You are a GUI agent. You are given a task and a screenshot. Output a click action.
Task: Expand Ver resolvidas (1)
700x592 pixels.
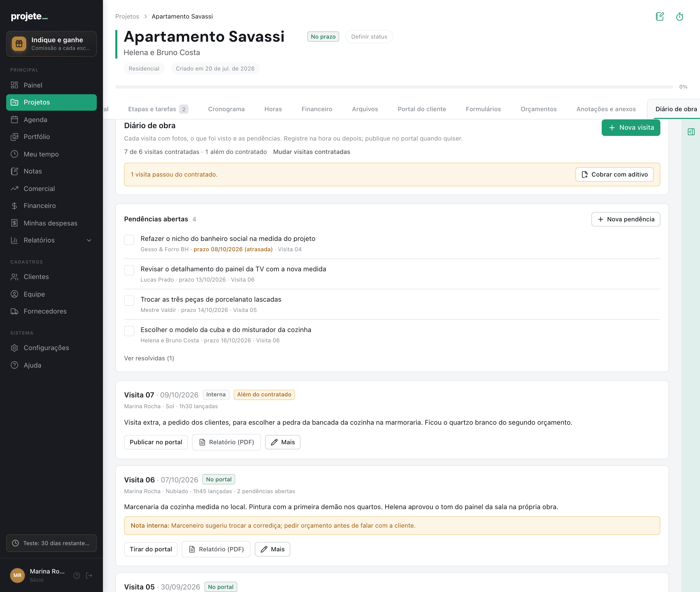(x=149, y=358)
